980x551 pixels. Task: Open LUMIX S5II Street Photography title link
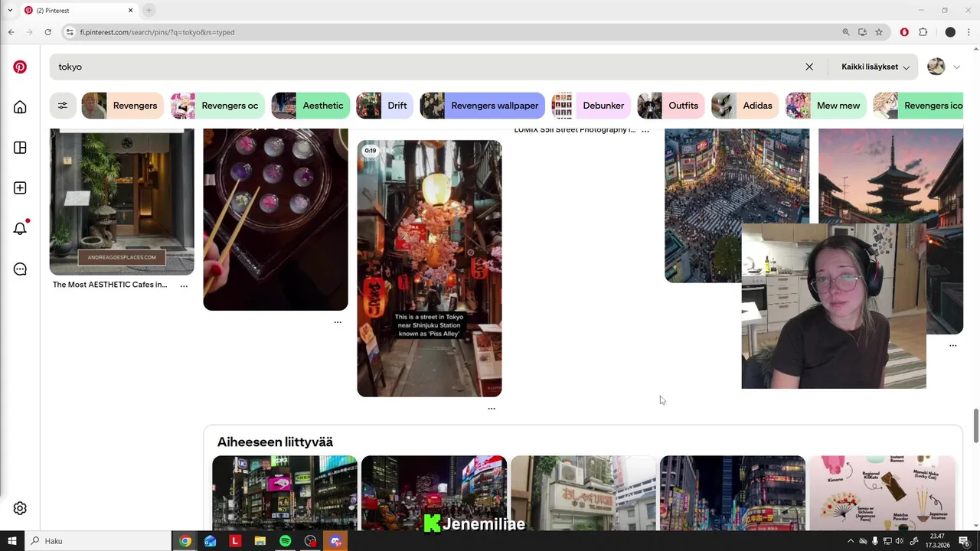574,130
